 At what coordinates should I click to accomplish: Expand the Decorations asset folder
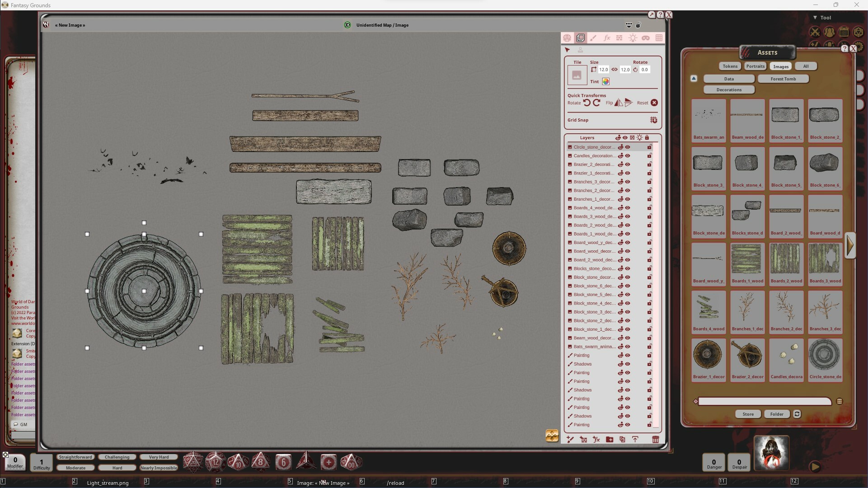[x=728, y=89]
